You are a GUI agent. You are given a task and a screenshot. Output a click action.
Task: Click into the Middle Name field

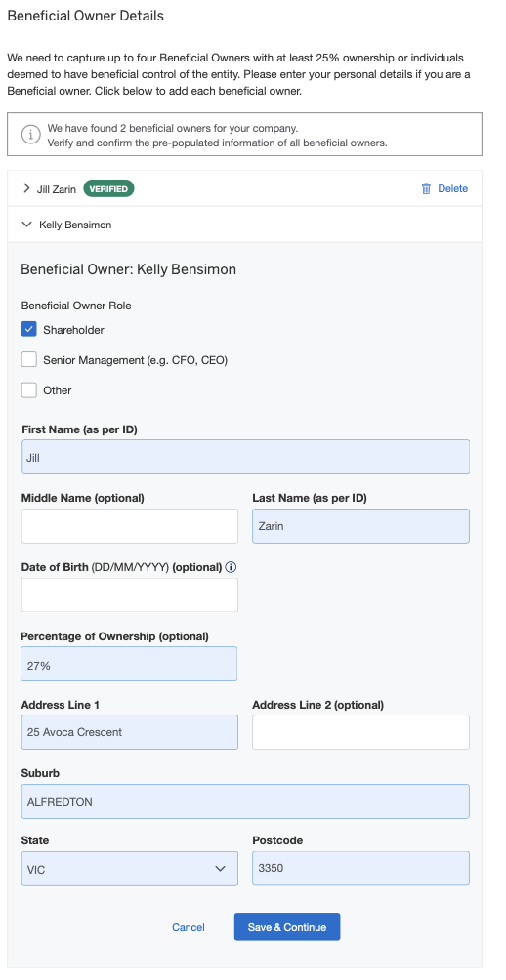coord(130,525)
